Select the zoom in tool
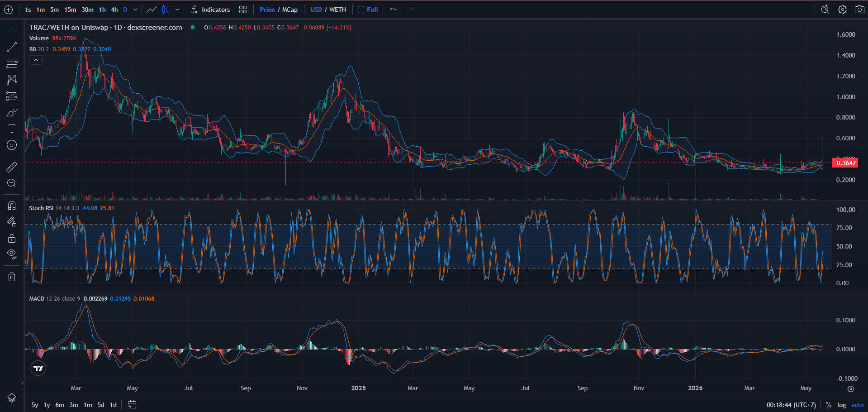The height and width of the screenshot is (412, 868). [12, 183]
